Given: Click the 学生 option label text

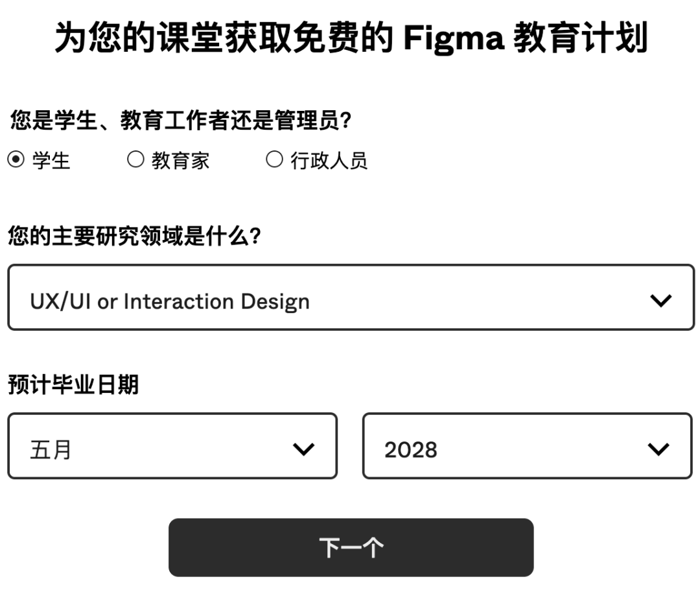Looking at the screenshot, I should (x=51, y=160).
